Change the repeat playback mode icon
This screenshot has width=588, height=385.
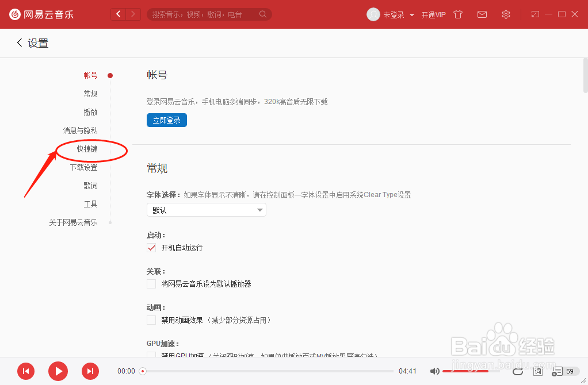(517, 372)
